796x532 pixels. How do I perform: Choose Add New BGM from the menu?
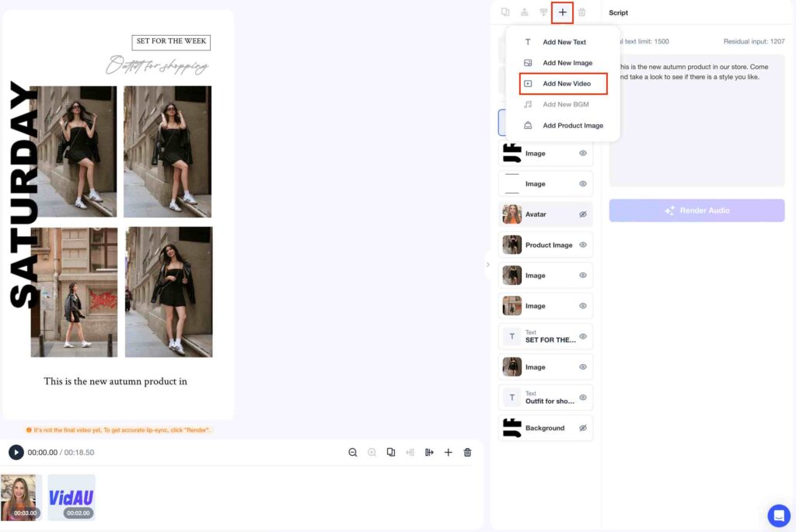pyautogui.click(x=564, y=105)
